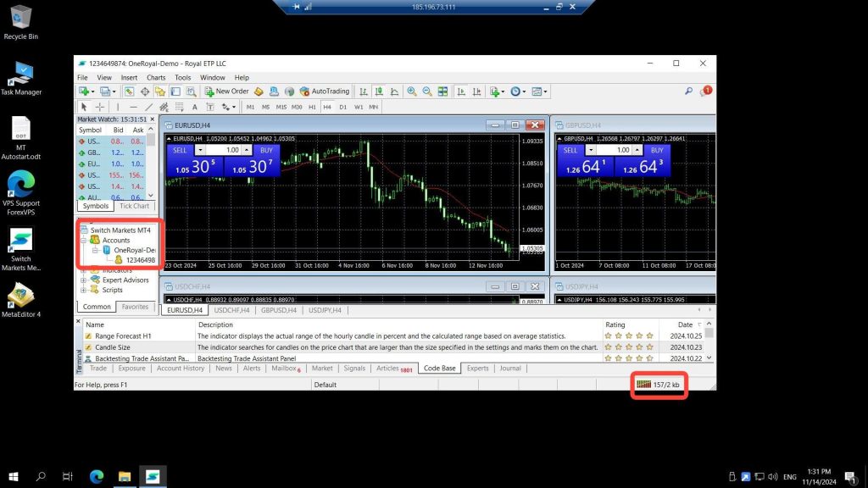The width and height of the screenshot is (868, 488).
Task: Toggle Auto Scroll chart icon
Action: tap(461, 91)
